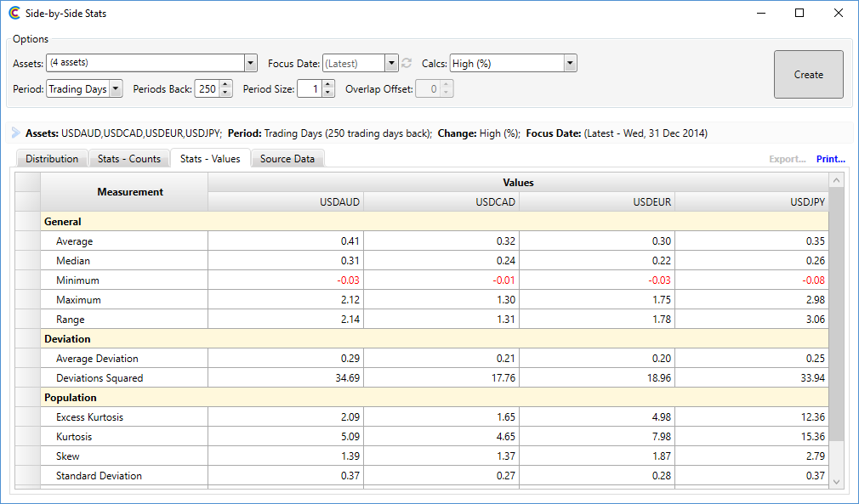Click the Create button
Viewport: 859px width, 504px height.
pos(809,75)
